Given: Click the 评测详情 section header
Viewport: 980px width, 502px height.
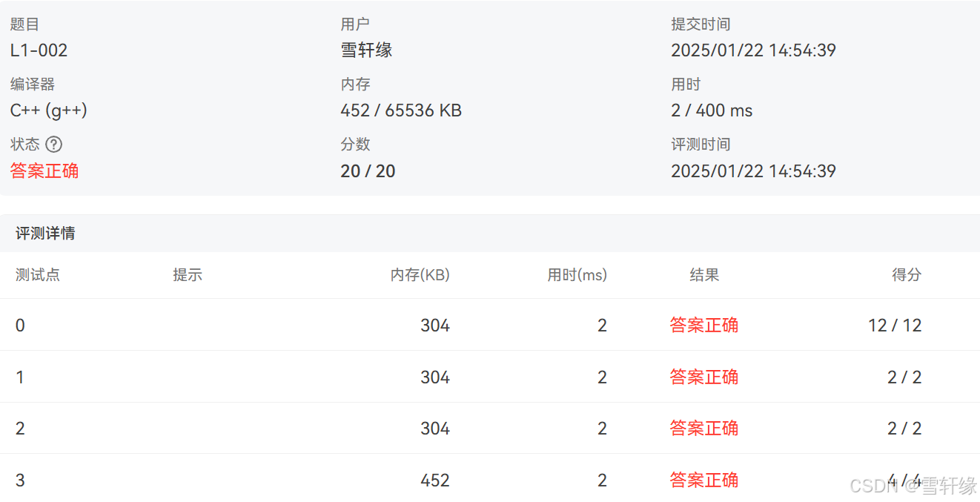Looking at the screenshot, I should tap(43, 233).
